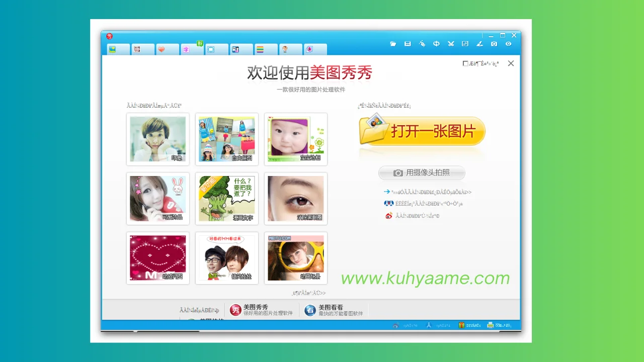Click the more >> link below the thumbnails
Screen dimensions: 644x362
coord(309,293)
